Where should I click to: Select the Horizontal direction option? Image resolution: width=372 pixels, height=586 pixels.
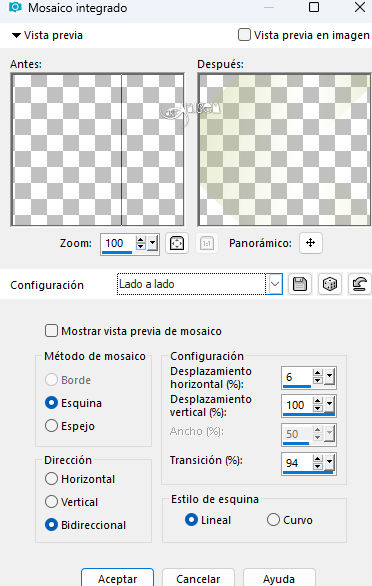[51, 479]
